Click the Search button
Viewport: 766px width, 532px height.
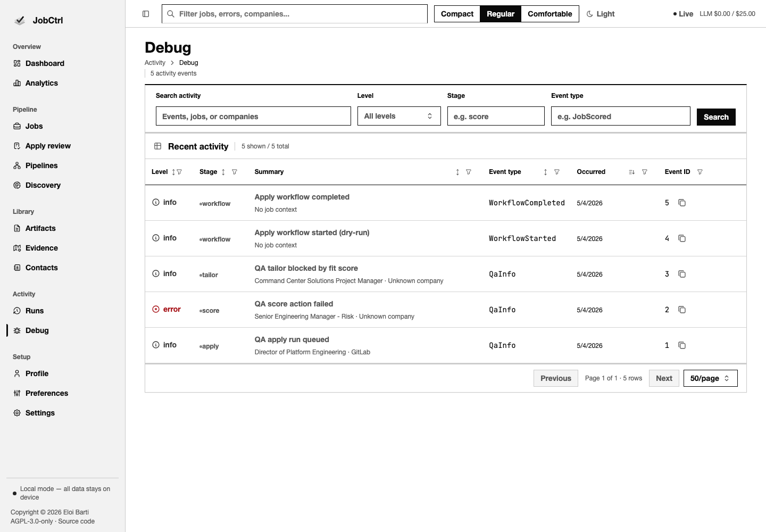716,117
